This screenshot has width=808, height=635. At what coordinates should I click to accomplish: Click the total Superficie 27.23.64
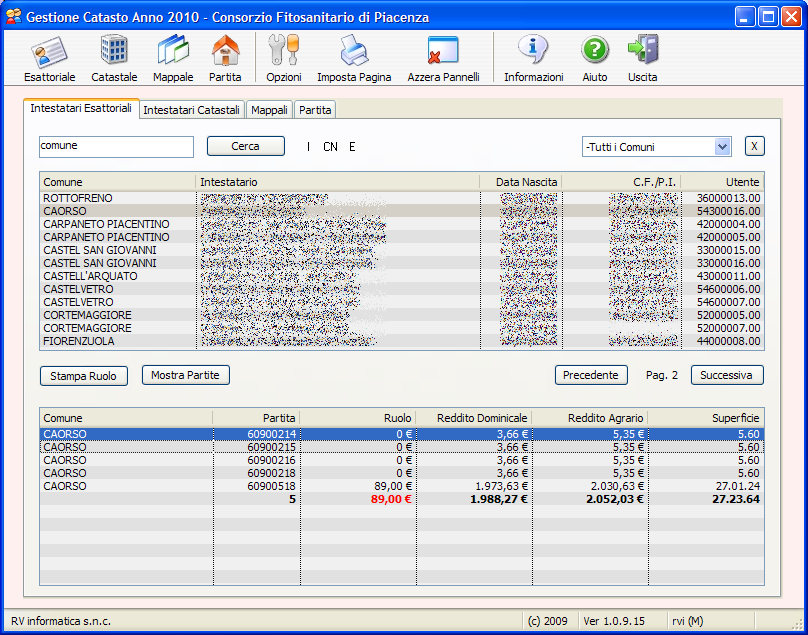[736, 499]
